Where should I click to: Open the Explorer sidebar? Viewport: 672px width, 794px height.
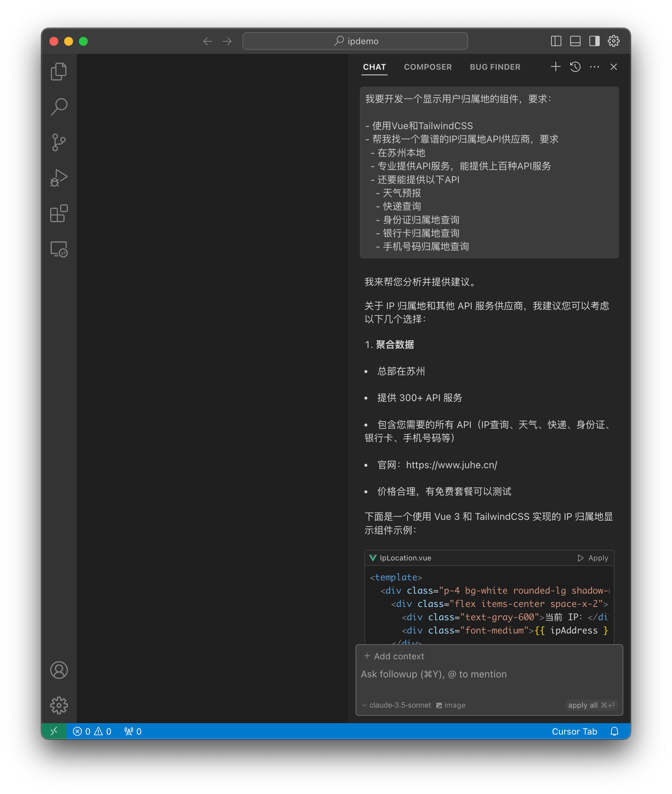[x=59, y=71]
